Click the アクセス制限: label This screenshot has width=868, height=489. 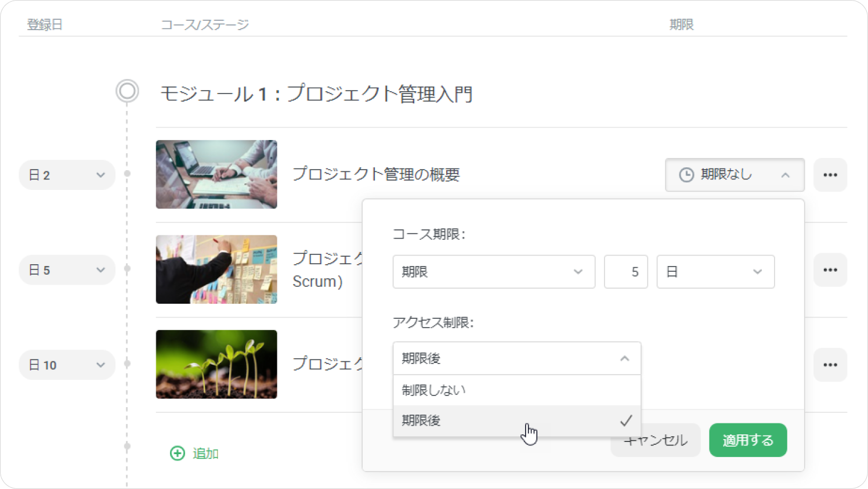(433, 322)
